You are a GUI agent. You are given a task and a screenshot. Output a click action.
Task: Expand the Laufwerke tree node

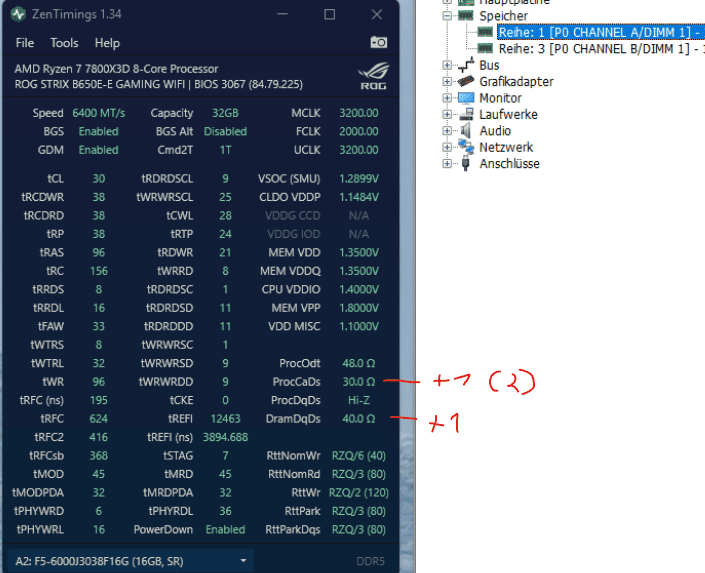click(x=447, y=114)
